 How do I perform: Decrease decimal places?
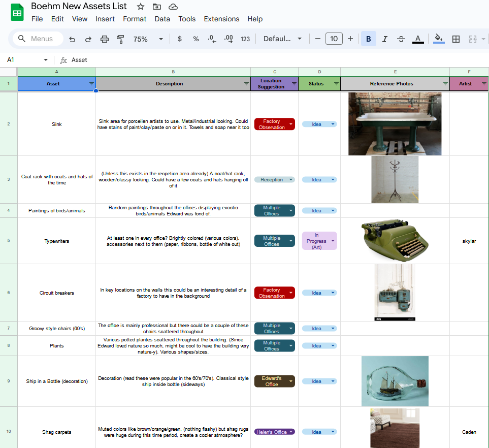pos(212,39)
